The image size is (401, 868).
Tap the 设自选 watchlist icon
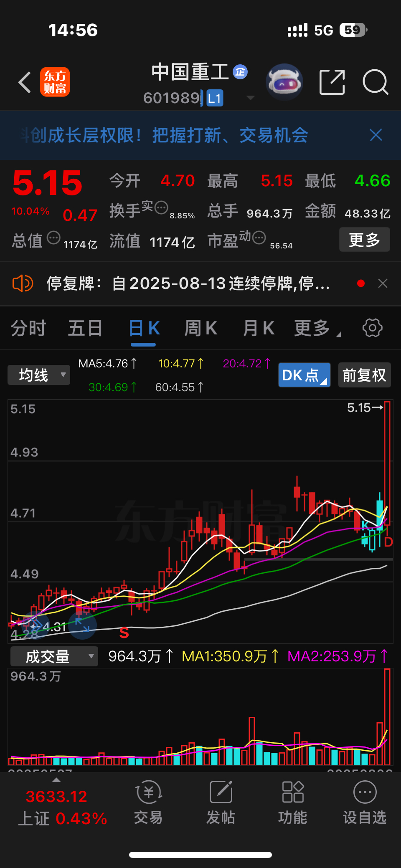click(365, 802)
